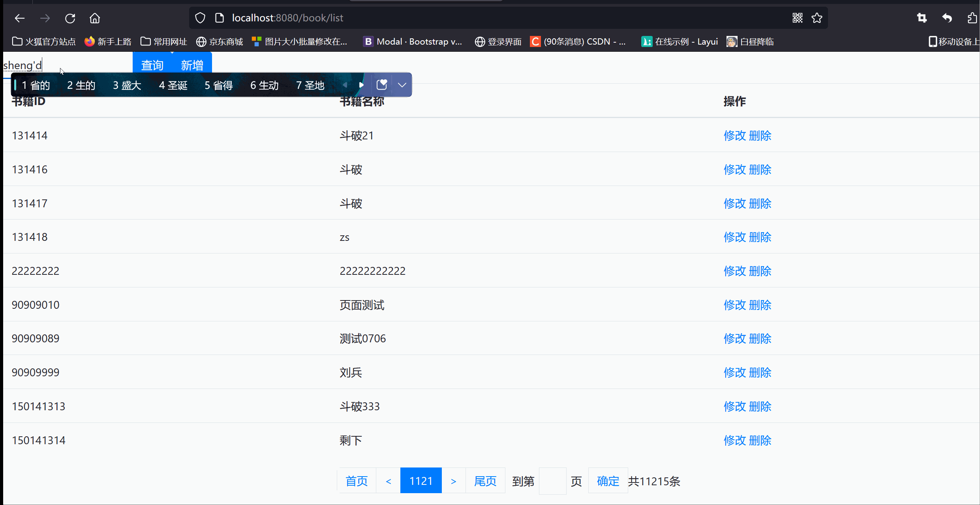Return to homepage via the home icon
Screen dimensions: 980x505
click(94, 18)
